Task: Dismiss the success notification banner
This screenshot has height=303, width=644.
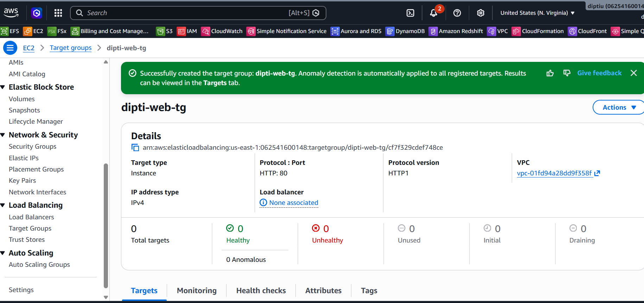Action: click(x=633, y=73)
